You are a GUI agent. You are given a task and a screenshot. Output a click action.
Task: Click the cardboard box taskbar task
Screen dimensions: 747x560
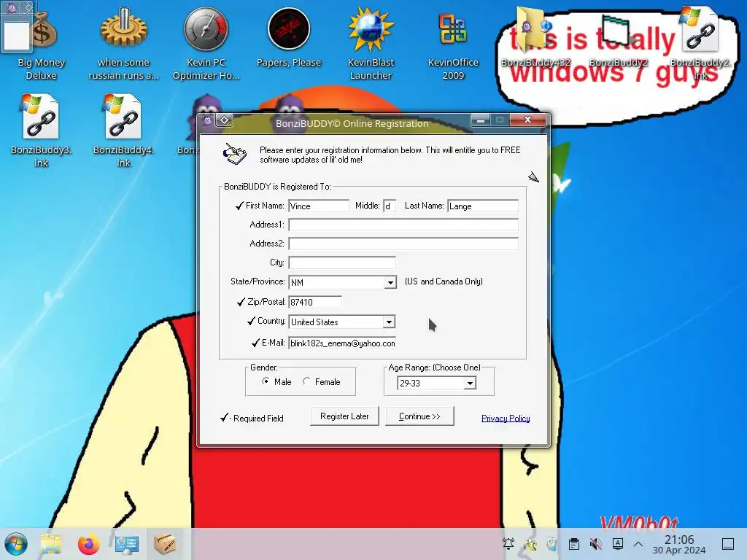165,544
